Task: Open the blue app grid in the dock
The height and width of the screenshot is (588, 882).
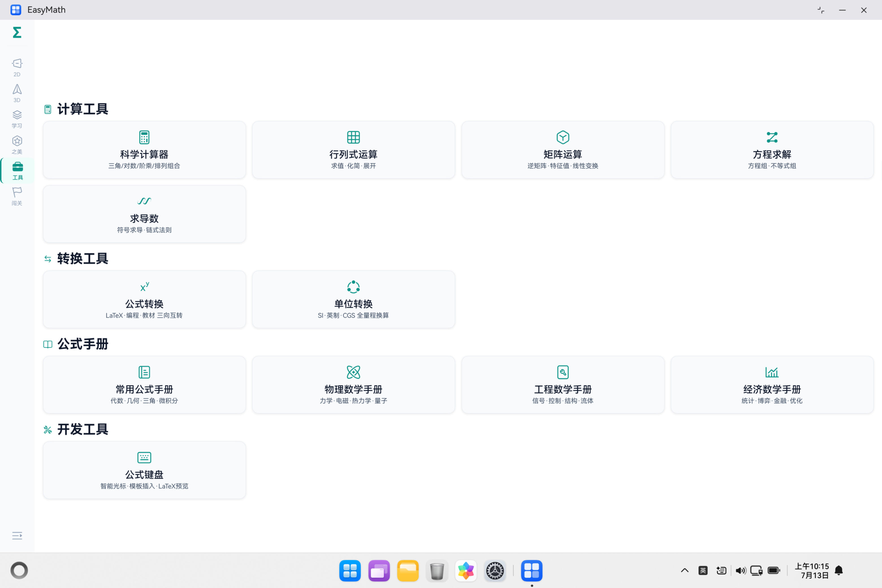Action: click(350, 571)
